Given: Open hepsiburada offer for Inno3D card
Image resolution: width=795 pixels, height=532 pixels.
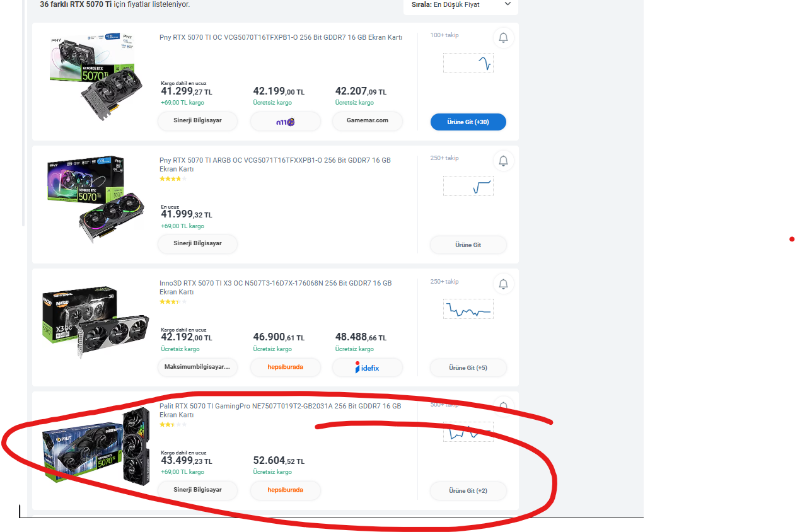Looking at the screenshot, I should pyautogui.click(x=286, y=367).
